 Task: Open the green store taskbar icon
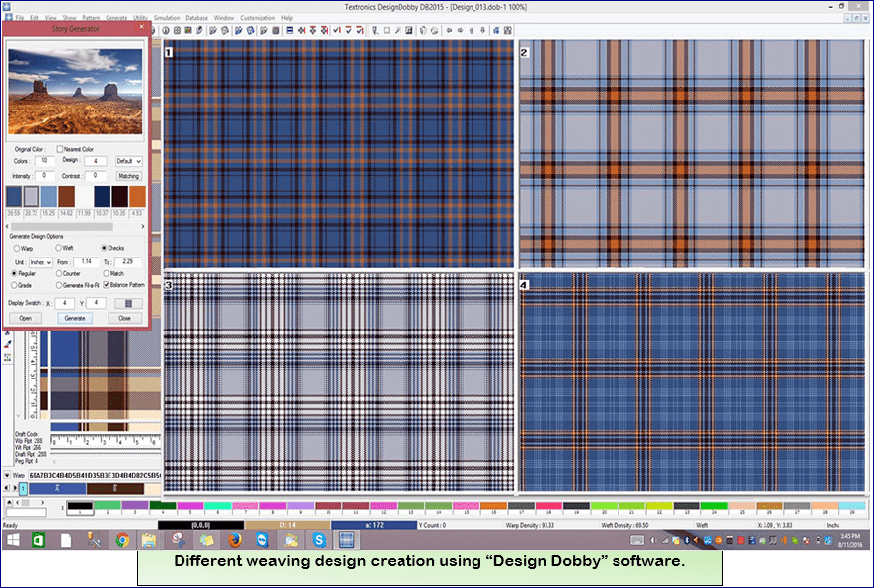pos(37,540)
